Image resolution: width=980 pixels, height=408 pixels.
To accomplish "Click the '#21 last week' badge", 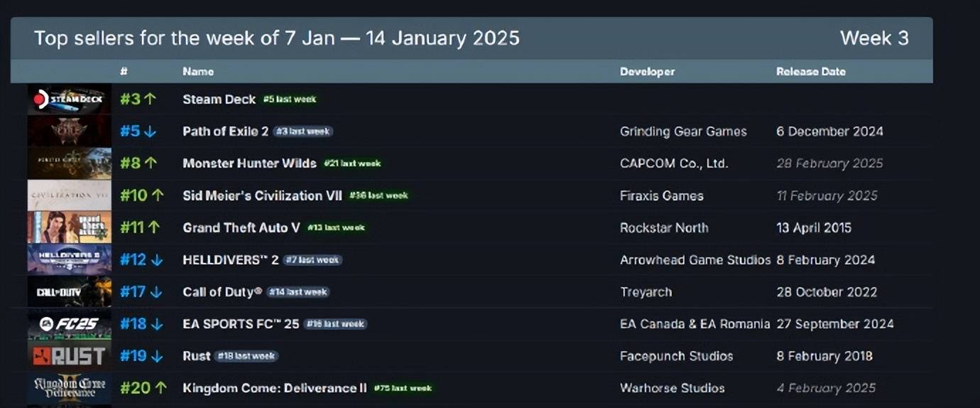I will (x=352, y=163).
